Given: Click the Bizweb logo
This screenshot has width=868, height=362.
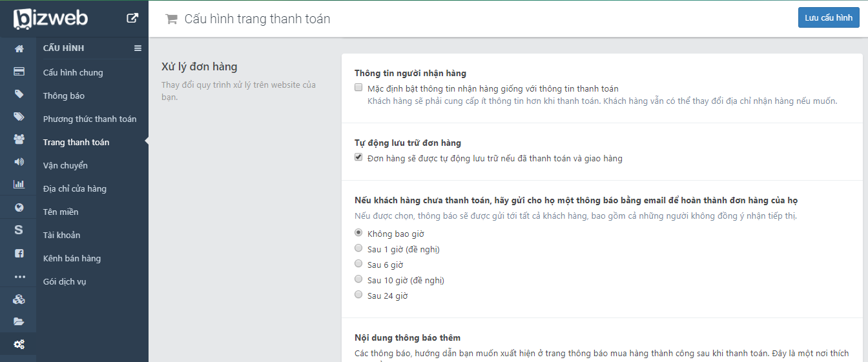Looking at the screenshot, I should (x=50, y=18).
